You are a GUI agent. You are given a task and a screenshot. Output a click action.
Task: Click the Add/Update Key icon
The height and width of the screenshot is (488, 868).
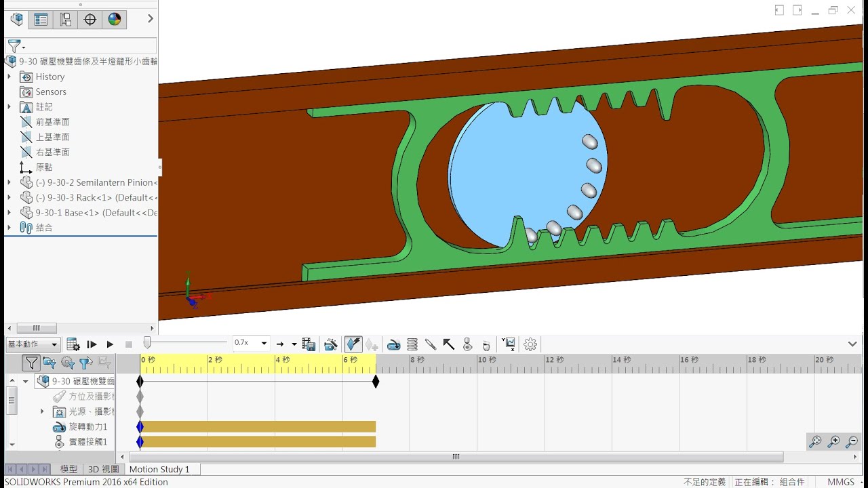(372, 344)
